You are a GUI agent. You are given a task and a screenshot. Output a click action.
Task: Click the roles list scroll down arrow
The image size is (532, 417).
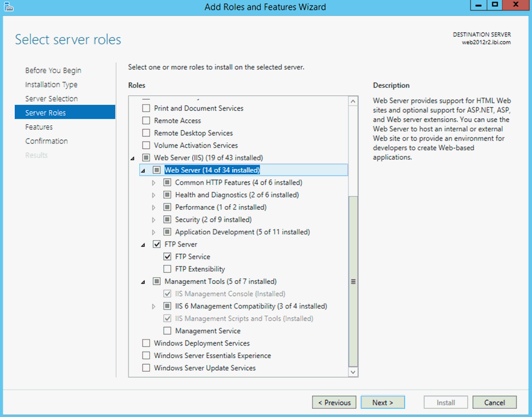point(353,372)
